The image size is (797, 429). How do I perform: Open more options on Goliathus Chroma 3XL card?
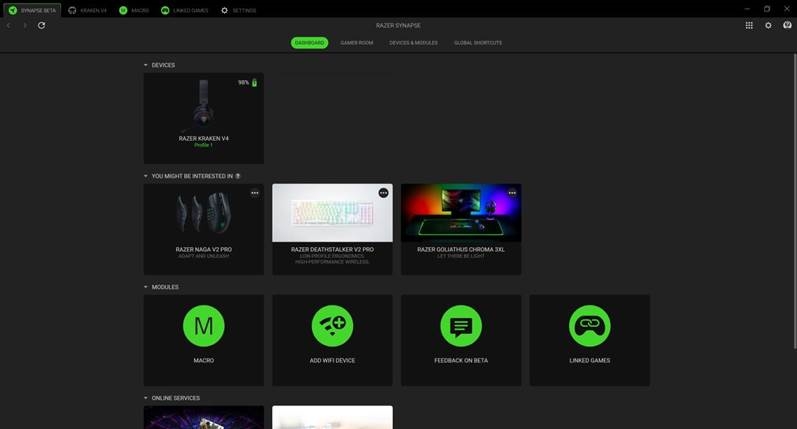coord(512,193)
